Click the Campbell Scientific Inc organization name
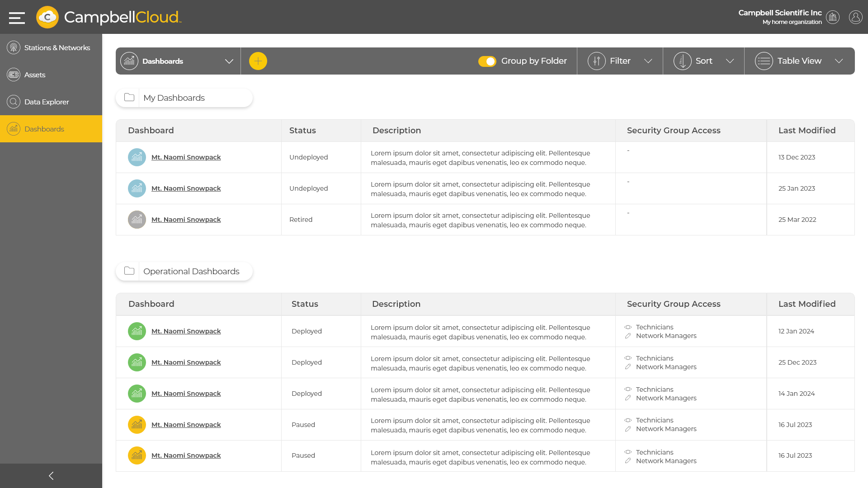 coord(780,13)
